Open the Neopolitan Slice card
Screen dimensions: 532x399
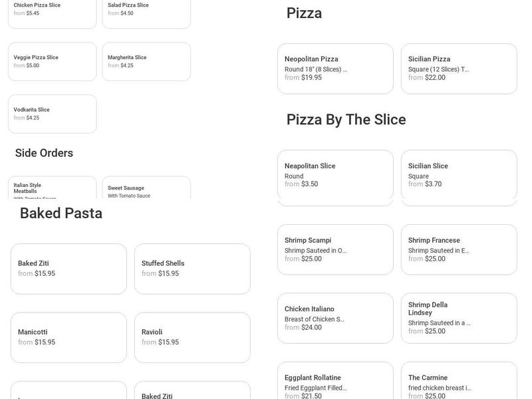point(334,177)
